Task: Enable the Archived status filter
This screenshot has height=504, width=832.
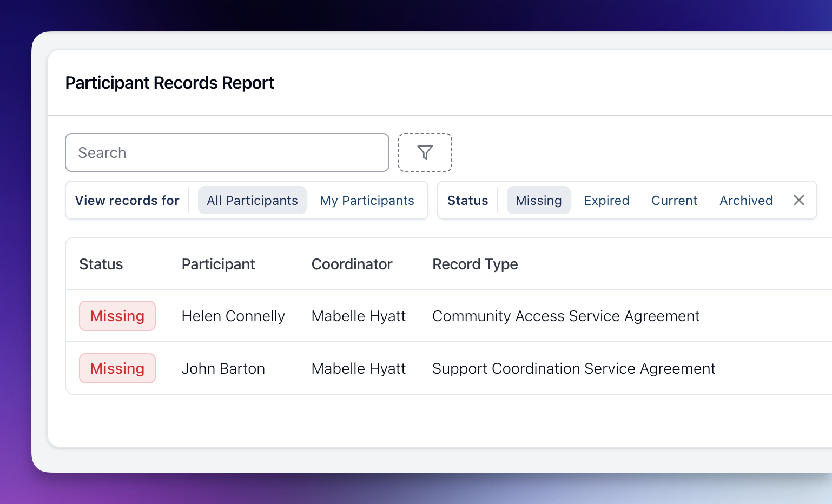Action: pos(746,200)
